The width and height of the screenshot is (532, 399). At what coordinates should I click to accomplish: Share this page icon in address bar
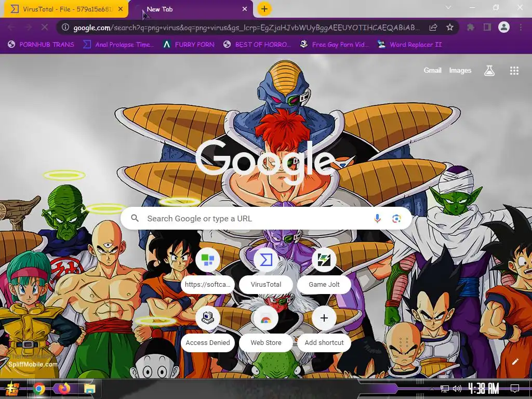(x=433, y=27)
